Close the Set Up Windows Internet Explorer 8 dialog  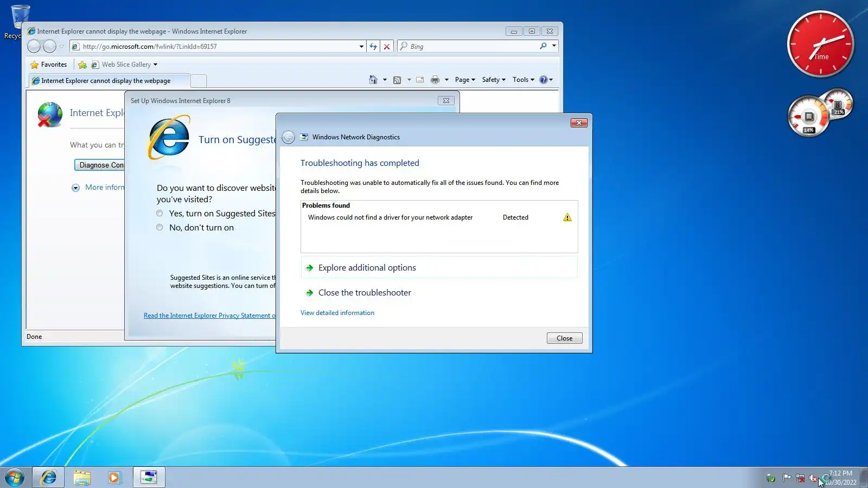coord(446,101)
